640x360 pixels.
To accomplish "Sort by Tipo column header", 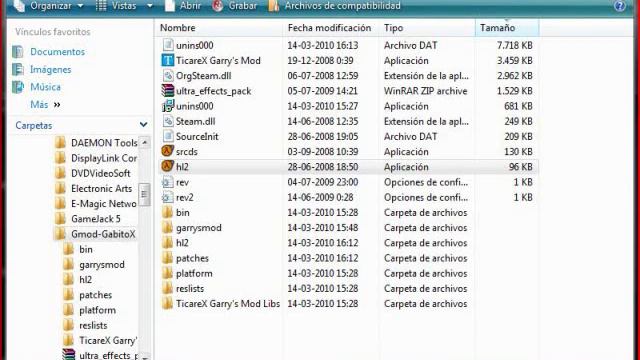I will click(393, 28).
